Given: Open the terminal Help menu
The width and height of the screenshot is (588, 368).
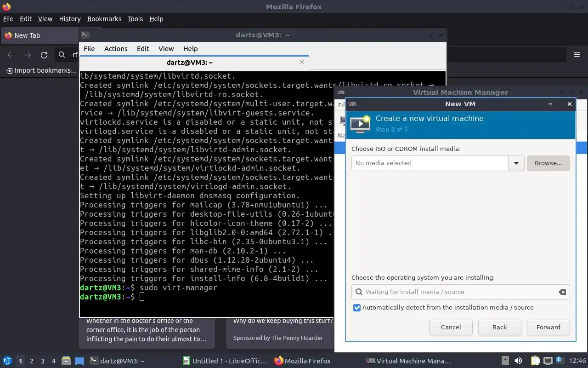Looking at the screenshot, I should (190, 49).
